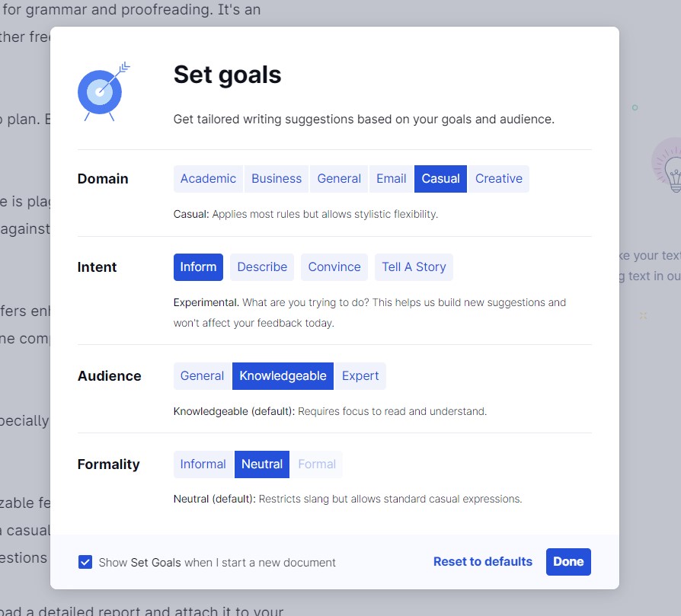Select the Casual domain button
The width and height of the screenshot is (681, 616).
[x=441, y=179]
